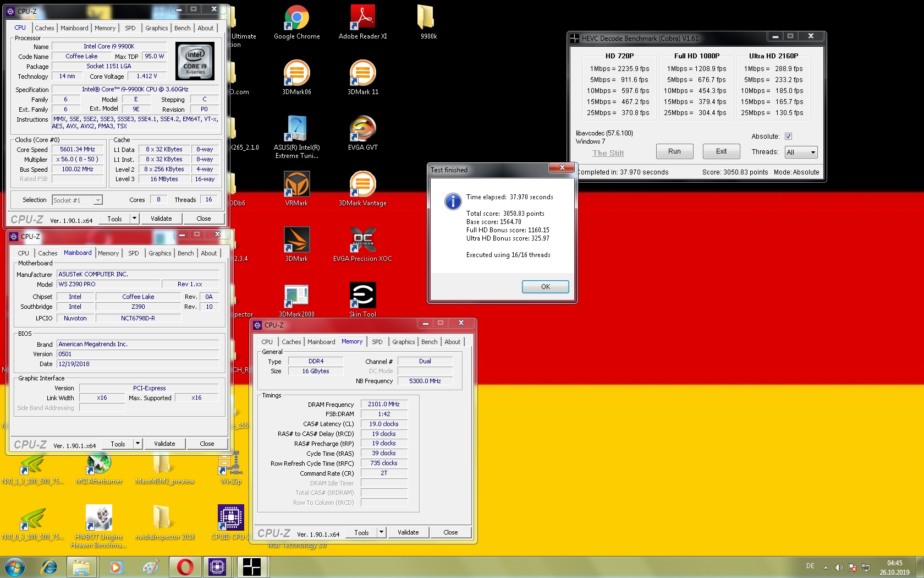Open About tab in Memory CPU-Z window

pyautogui.click(x=453, y=342)
